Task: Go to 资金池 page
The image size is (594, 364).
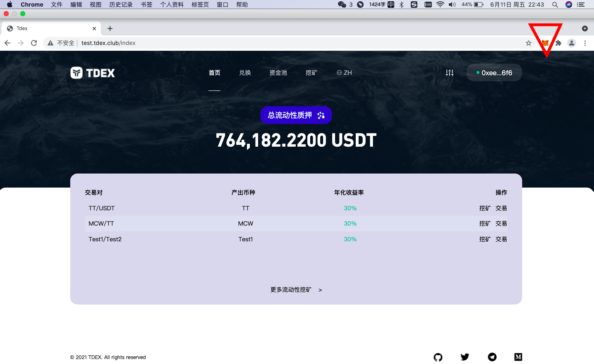Action: [x=278, y=73]
